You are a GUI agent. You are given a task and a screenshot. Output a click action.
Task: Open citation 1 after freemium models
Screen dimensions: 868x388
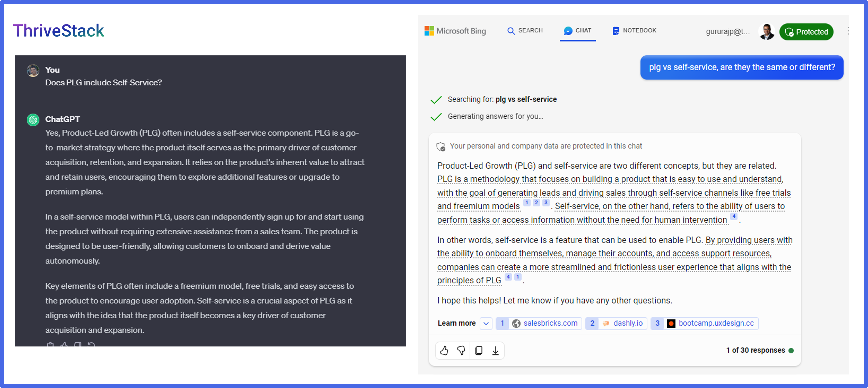(x=527, y=202)
